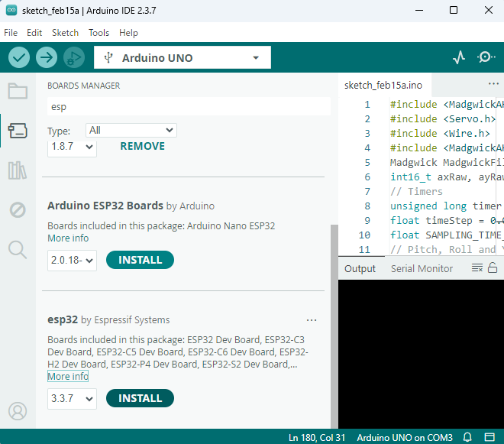Open esp32 version 3.3.7 dropdown
The width and height of the screenshot is (504, 444).
(72, 398)
